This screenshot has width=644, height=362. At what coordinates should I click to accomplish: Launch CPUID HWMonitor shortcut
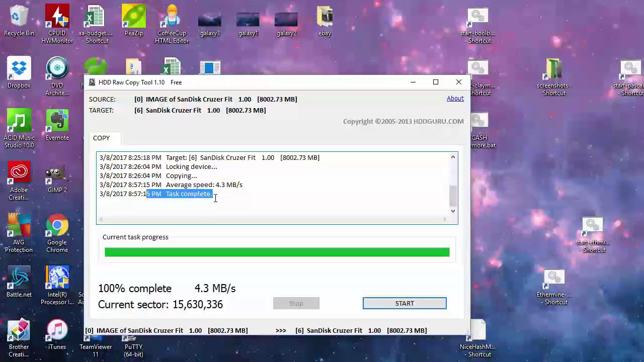click(57, 24)
